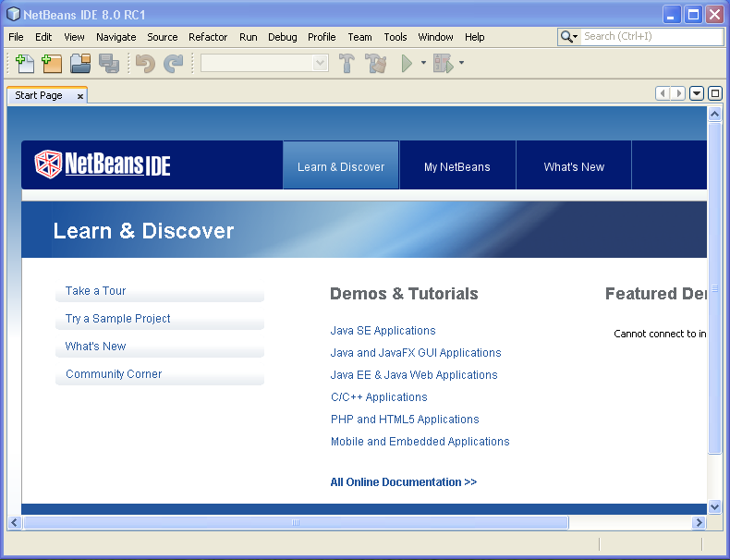Open Mobile and Embedded Applications link
The image size is (730, 560).
pos(420,442)
